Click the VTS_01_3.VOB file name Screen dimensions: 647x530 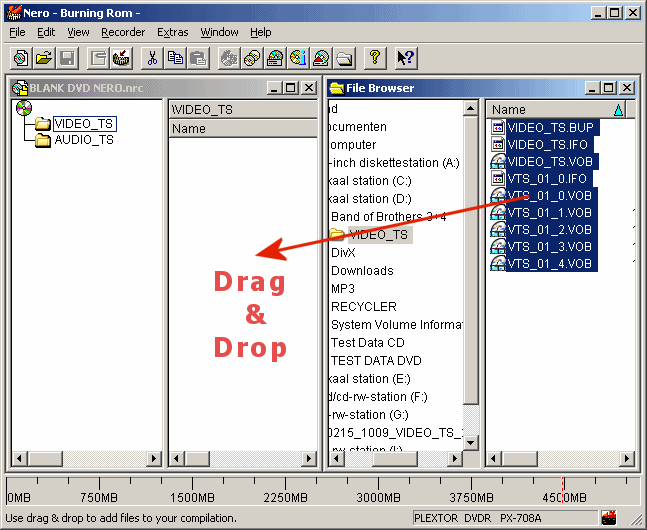click(x=550, y=246)
